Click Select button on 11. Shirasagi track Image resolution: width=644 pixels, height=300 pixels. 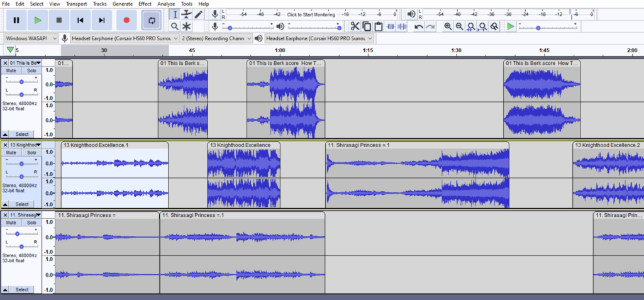22,289
